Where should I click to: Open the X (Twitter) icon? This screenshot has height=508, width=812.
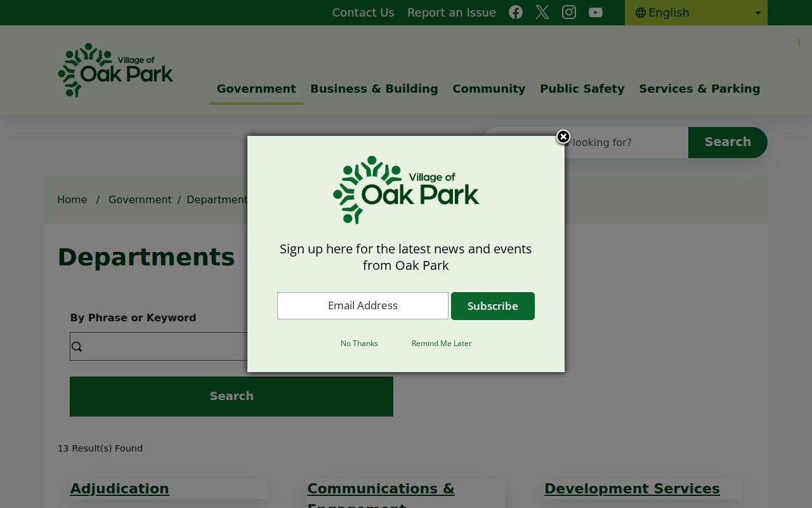point(542,13)
